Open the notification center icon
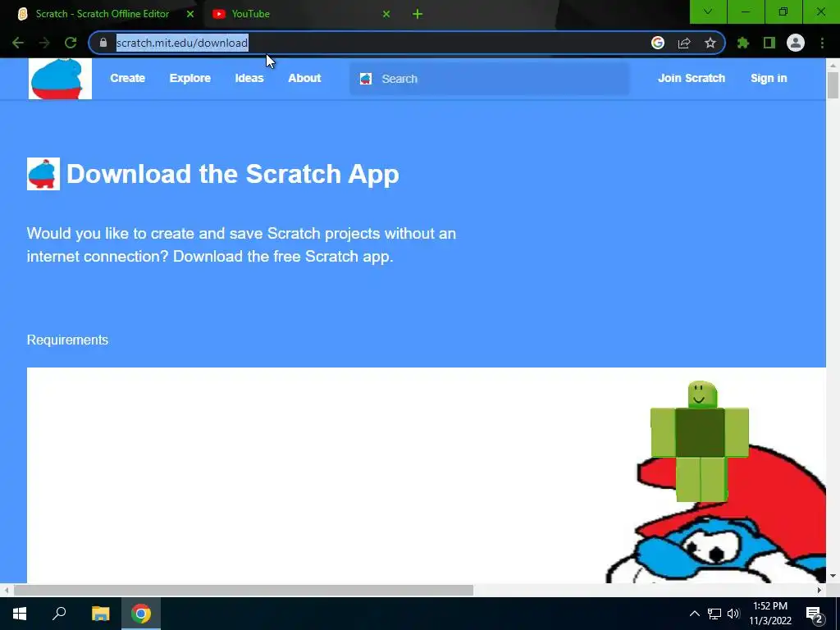The image size is (840, 630). click(x=814, y=614)
